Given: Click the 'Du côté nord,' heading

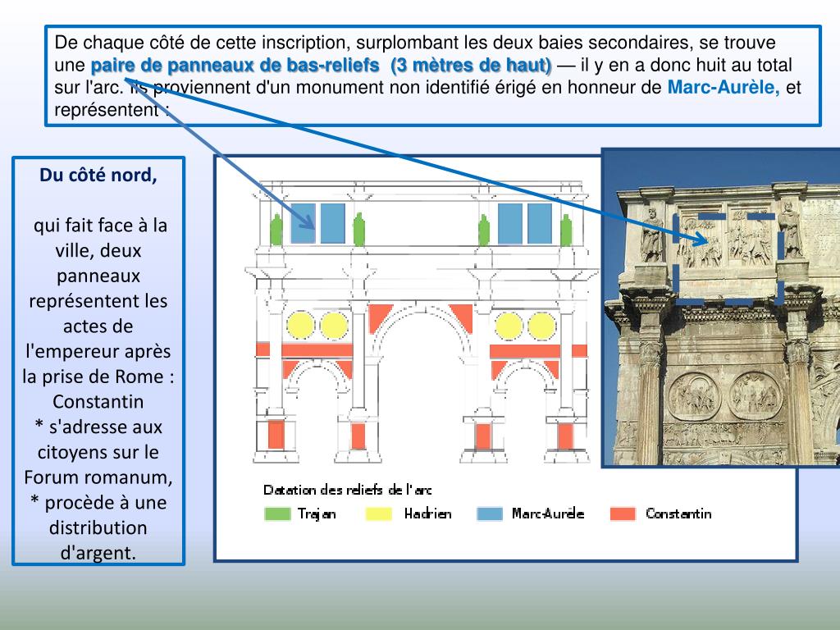Looking at the screenshot, I should (x=98, y=176).
